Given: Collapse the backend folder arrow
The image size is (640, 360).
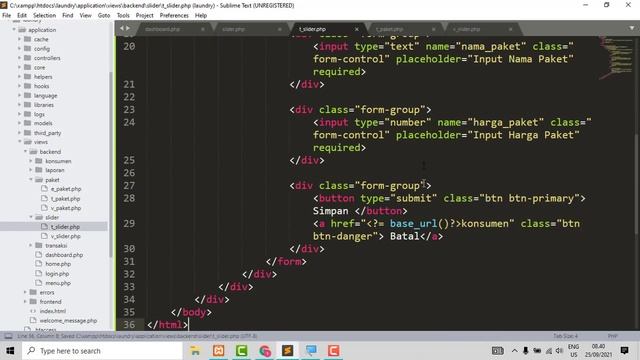Looking at the screenshot, I should tap(25, 151).
